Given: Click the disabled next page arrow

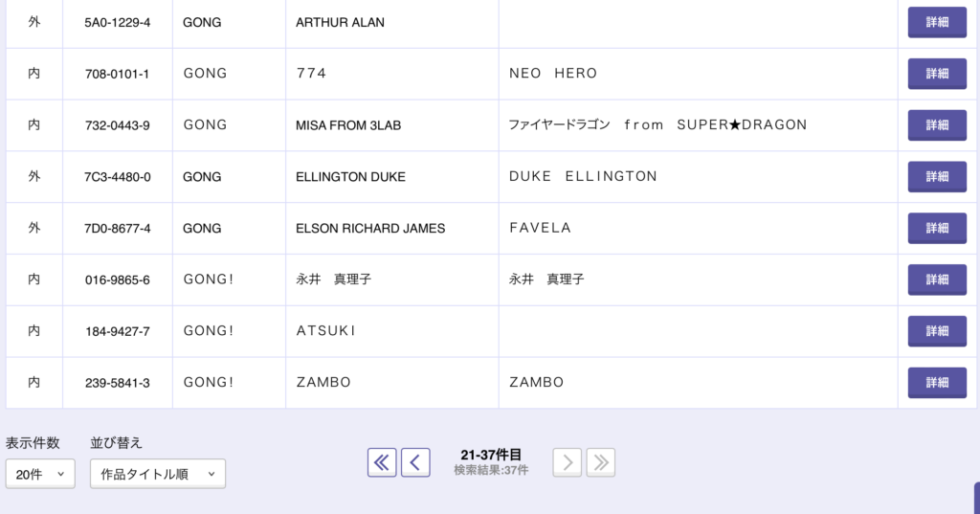Looking at the screenshot, I should pyautogui.click(x=567, y=462).
